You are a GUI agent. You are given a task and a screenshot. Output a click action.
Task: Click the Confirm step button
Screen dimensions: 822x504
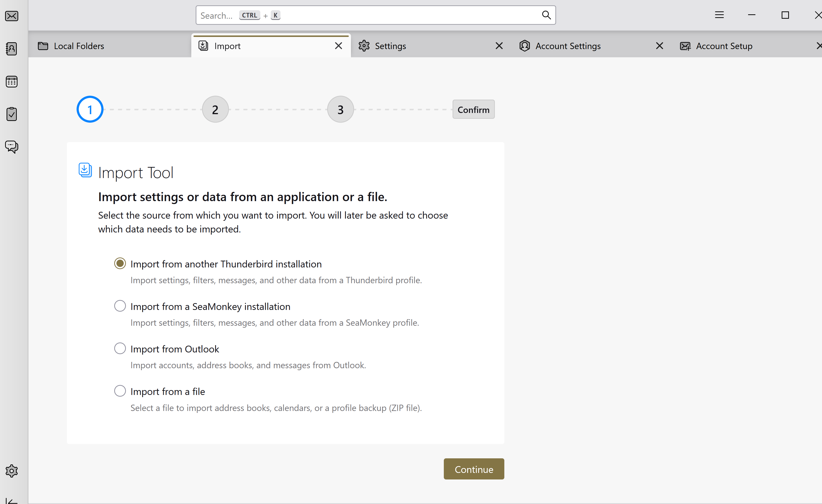pos(473,109)
